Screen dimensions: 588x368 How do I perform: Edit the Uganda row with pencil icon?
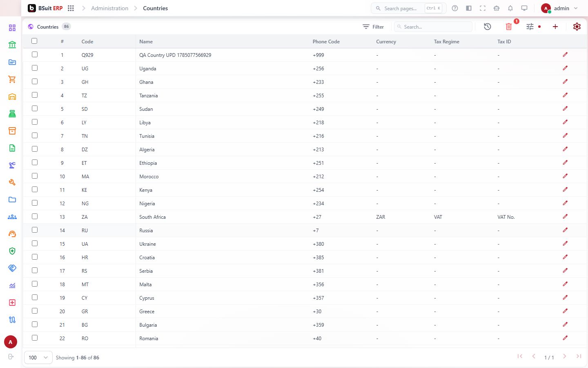pos(565,68)
